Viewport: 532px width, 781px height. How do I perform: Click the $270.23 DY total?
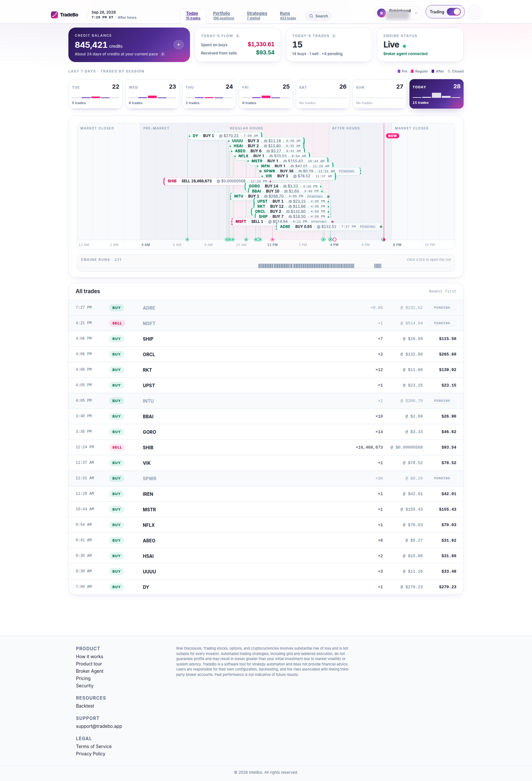pos(447,587)
